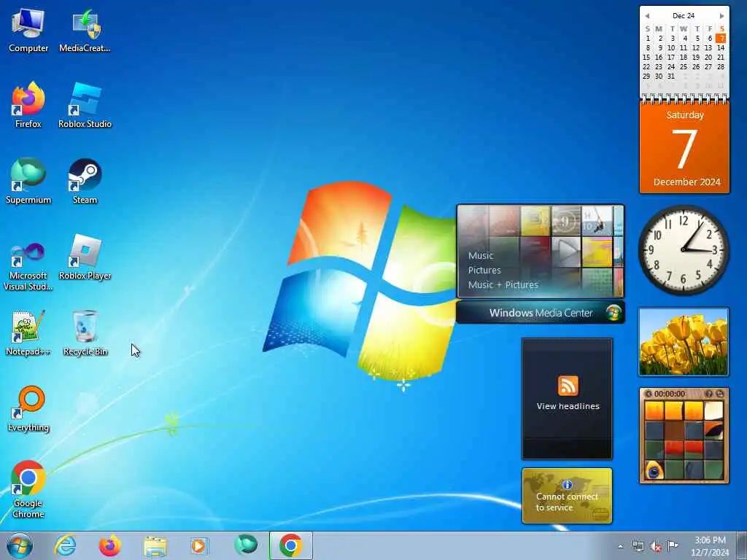Click the analog clock gadget

683,250
